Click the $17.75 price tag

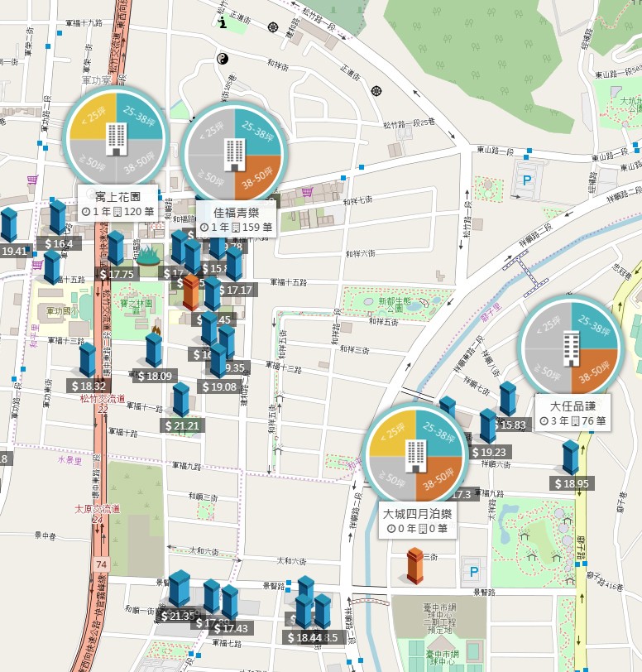click(x=117, y=274)
